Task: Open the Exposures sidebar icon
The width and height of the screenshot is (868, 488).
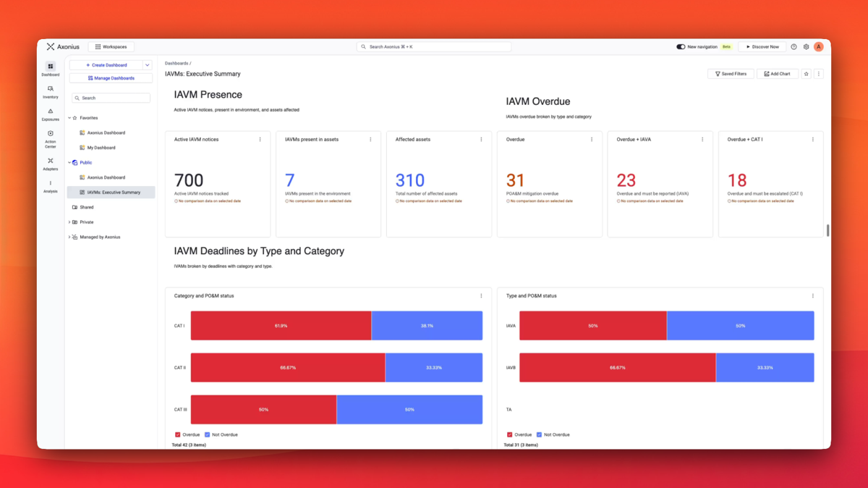Action: tap(50, 114)
